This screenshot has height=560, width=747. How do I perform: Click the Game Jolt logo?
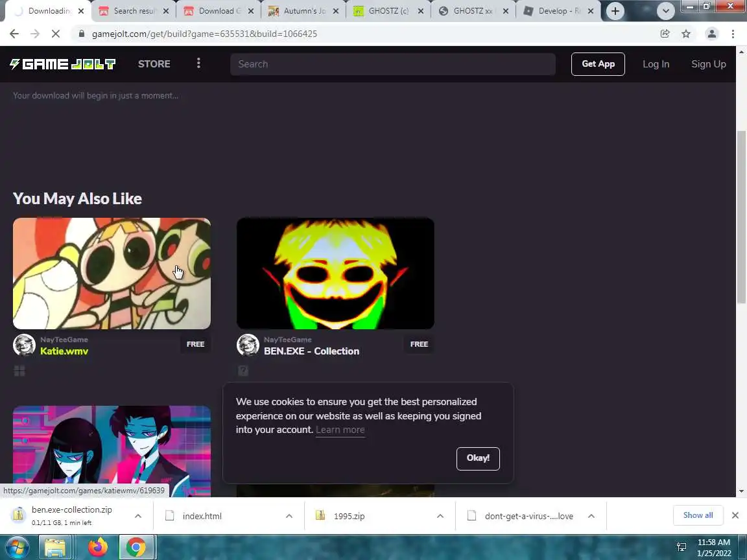[63, 64]
